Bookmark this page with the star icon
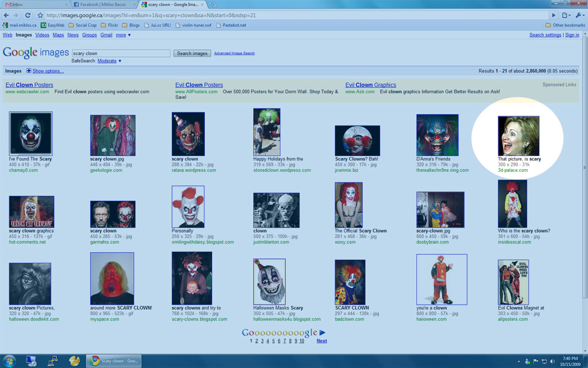588x368 pixels. coord(40,15)
